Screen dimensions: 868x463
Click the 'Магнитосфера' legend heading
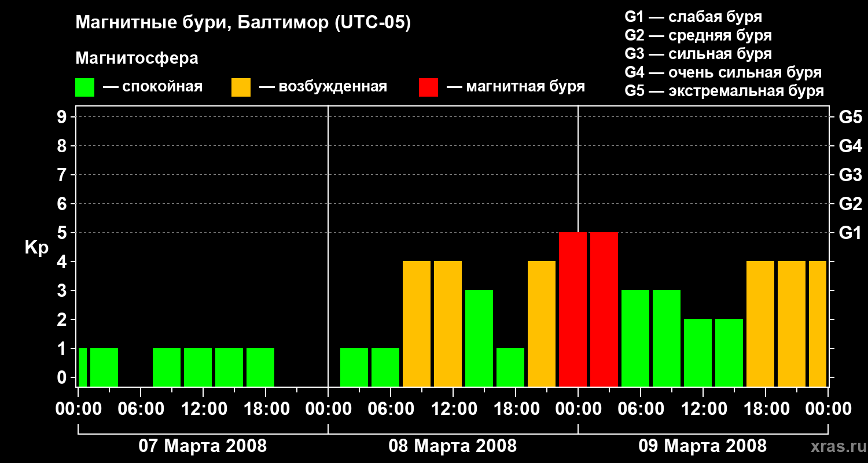coord(137,58)
